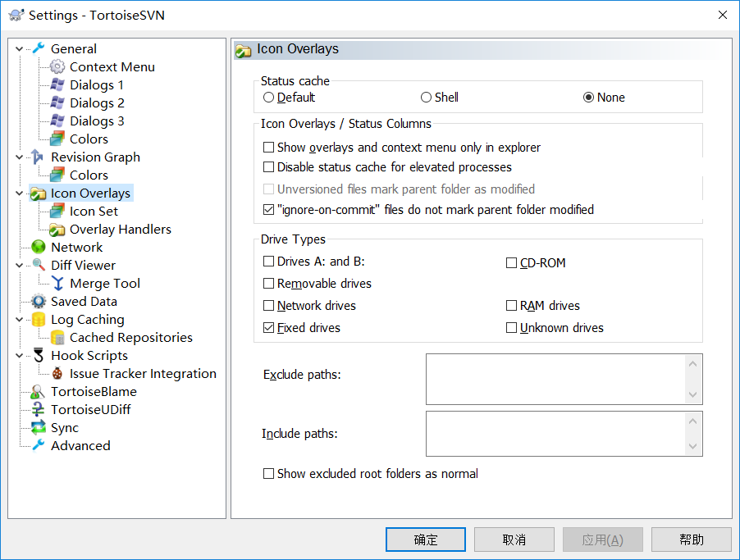Click the 帮助 (Help) button
The width and height of the screenshot is (740, 560).
(692, 540)
